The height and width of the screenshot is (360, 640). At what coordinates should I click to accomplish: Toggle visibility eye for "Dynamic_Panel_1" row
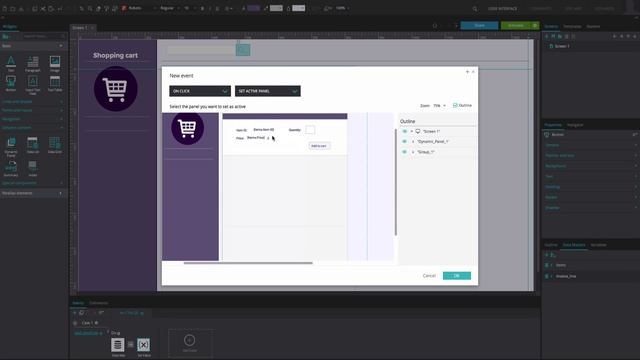coord(404,142)
